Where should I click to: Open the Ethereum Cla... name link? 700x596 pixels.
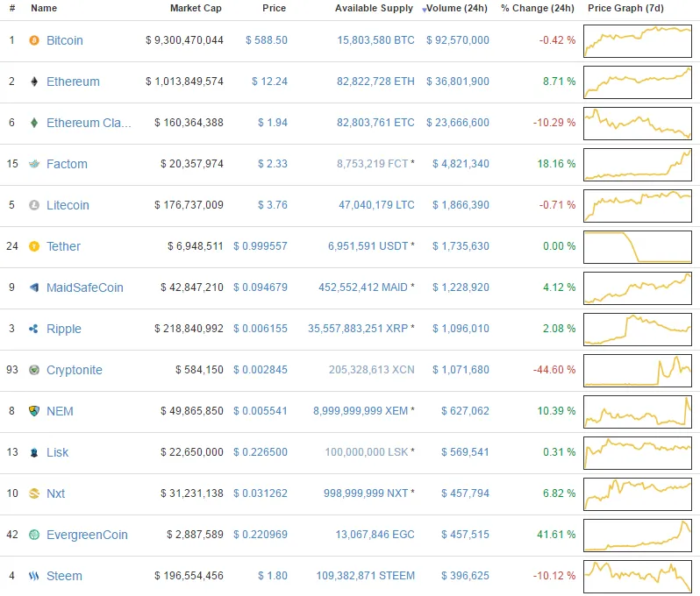point(89,123)
